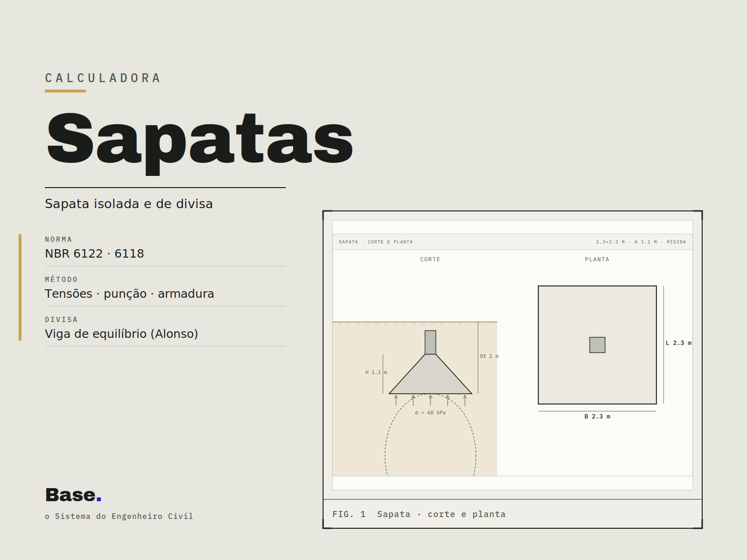Click the B 2.3 m dimension label
The height and width of the screenshot is (560, 747).
click(597, 416)
